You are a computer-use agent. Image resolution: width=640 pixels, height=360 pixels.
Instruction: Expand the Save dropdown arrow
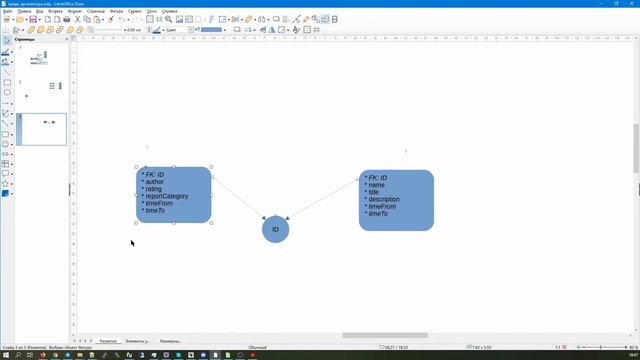[x=39, y=20]
